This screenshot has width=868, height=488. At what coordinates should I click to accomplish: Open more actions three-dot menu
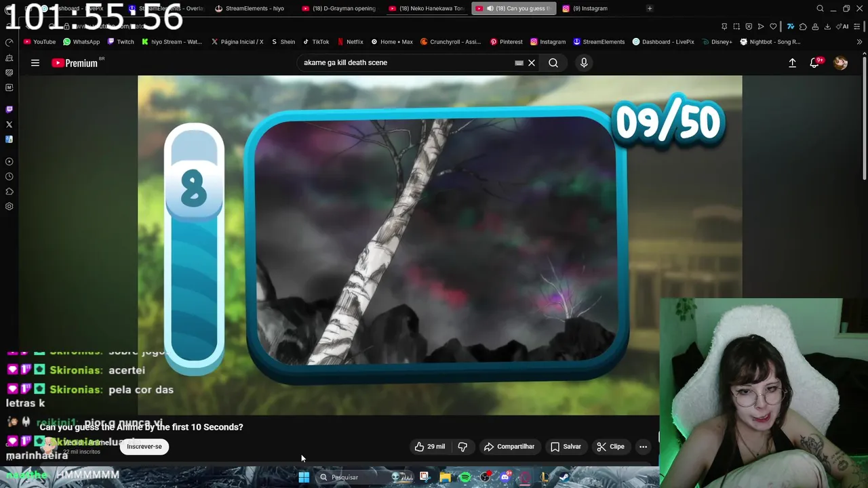coord(643,447)
